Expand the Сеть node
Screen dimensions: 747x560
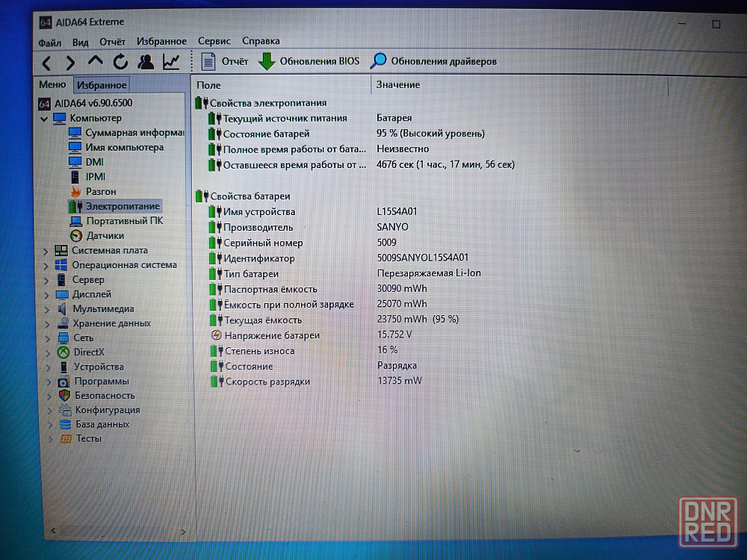click(x=48, y=338)
